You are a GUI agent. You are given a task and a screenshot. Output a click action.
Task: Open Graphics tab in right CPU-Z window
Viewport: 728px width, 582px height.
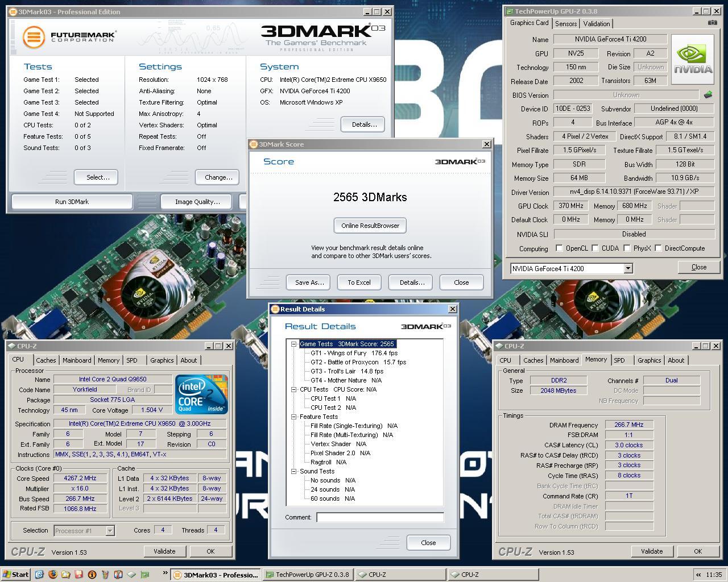coord(650,360)
